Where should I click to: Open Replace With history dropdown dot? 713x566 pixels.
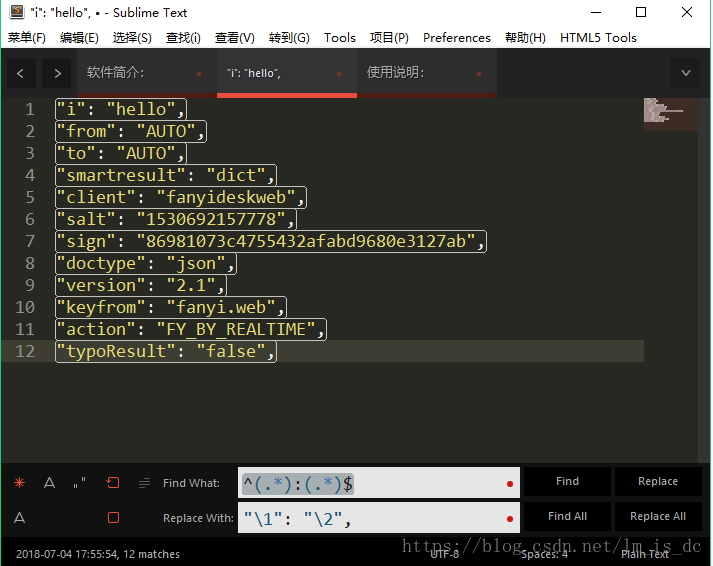[510, 519]
